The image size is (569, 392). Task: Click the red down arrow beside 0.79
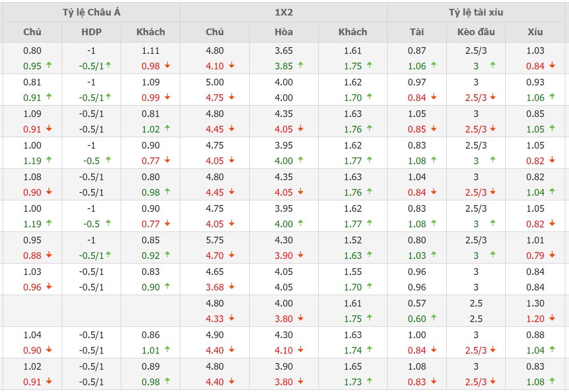552,255
